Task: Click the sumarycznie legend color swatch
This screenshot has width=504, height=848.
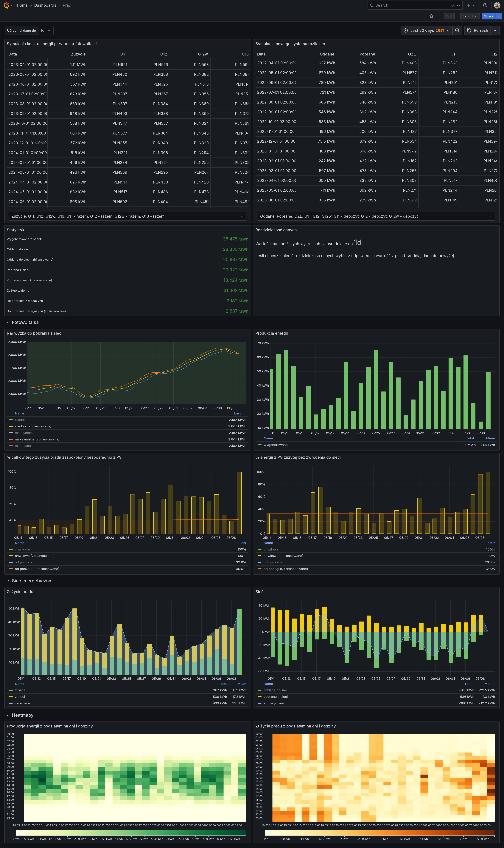Action: [259, 703]
